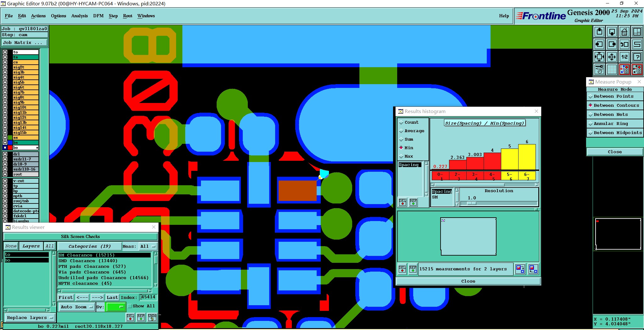Click DEL icon beside measurements count text
Image resolution: width=644 pixels, height=330 pixels.
tap(402, 269)
